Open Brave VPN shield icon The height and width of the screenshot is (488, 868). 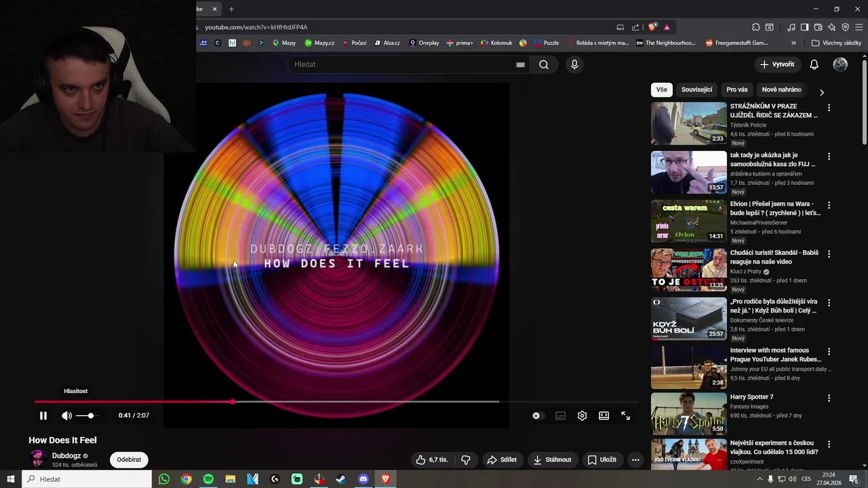[x=846, y=27]
